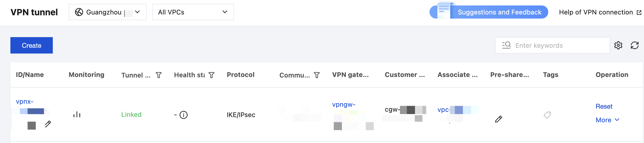This screenshot has height=143, width=644.
Task: Open the vpnx- tunnel ID link
Action: point(25,102)
